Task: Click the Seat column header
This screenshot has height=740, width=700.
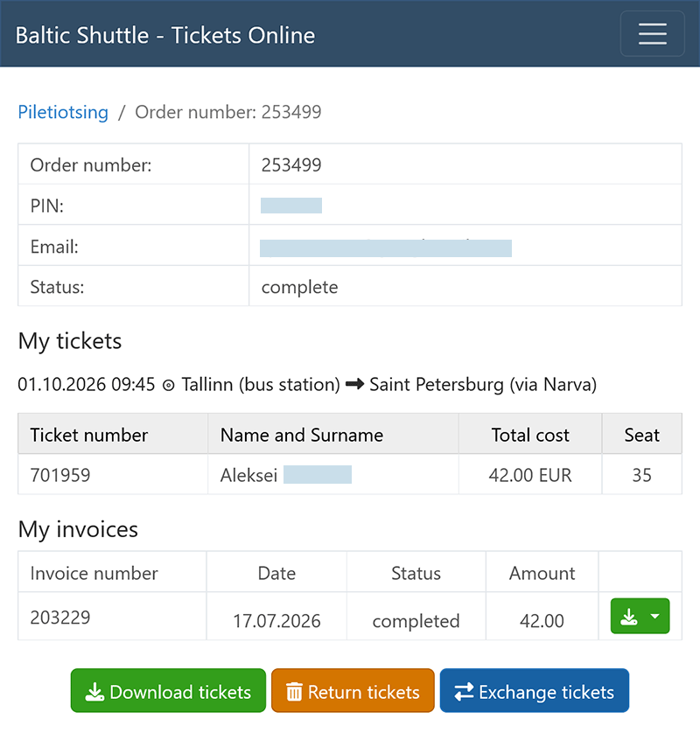Action: click(x=642, y=435)
